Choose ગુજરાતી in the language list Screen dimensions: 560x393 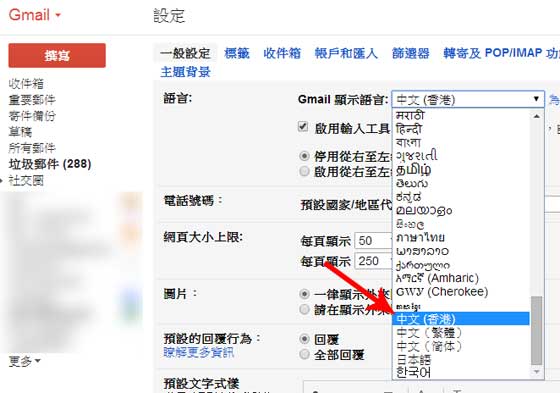point(461,156)
